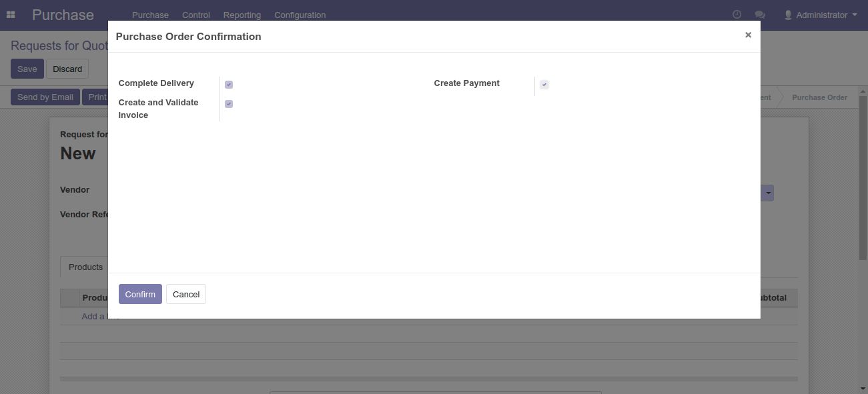The width and height of the screenshot is (868, 394).
Task: Switch to the Products tab
Action: (85, 267)
